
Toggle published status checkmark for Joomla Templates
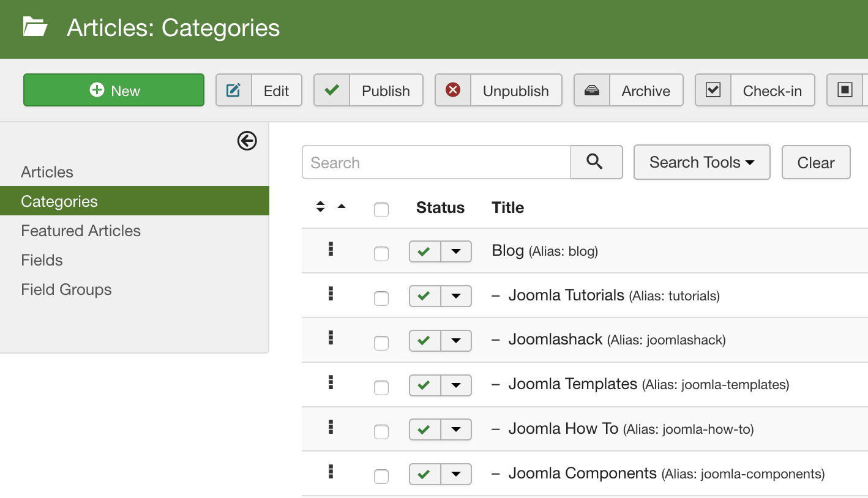425,385
